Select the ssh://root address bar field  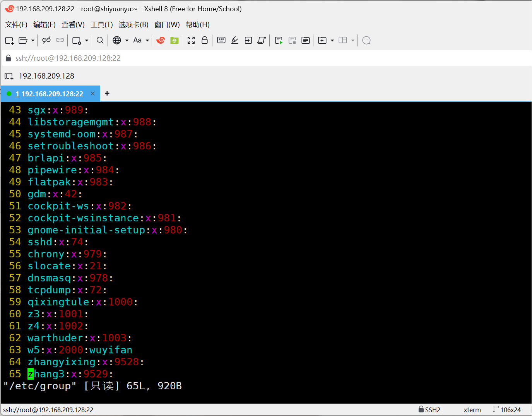(x=68, y=58)
